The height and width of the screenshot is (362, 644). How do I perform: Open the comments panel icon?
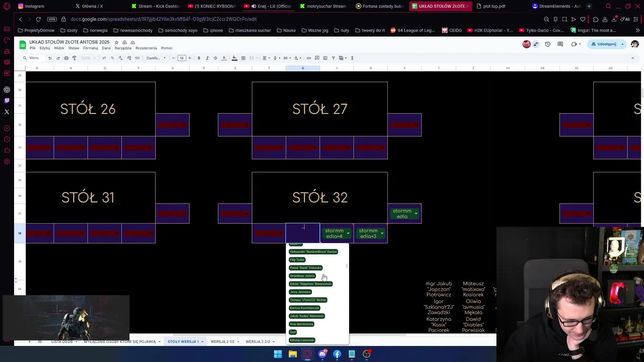pos(560,44)
